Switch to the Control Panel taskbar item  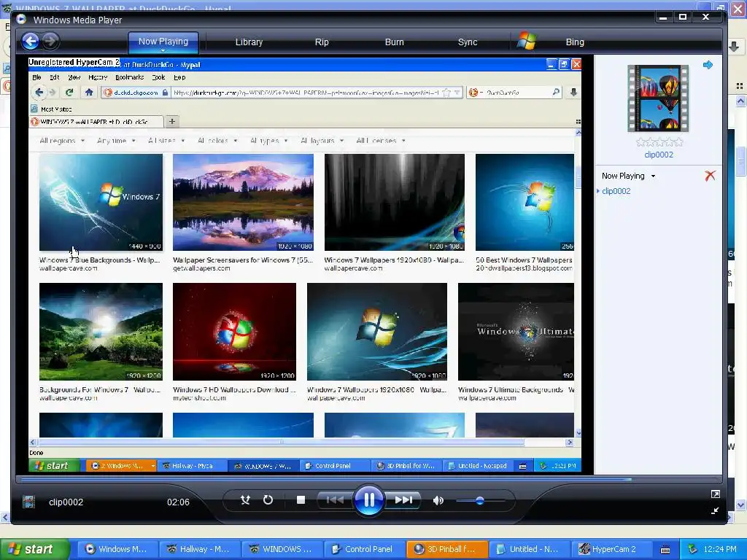click(x=364, y=549)
